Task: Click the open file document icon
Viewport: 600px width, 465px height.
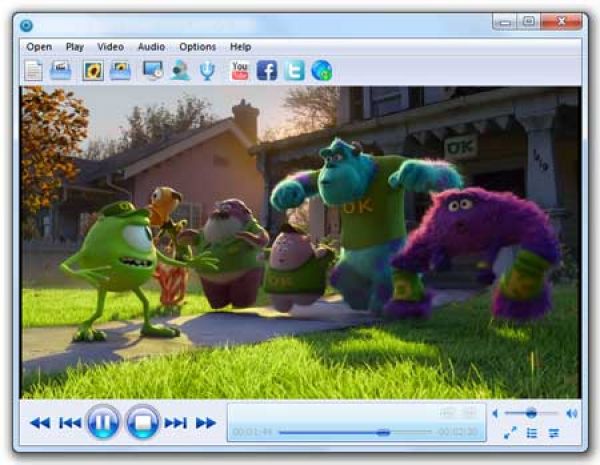Action: click(33, 71)
